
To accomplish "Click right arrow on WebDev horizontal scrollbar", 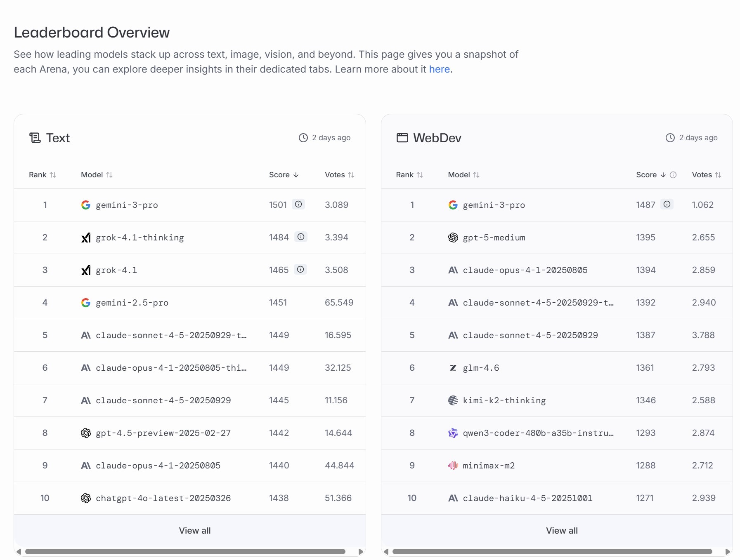I will click(x=728, y=552).
